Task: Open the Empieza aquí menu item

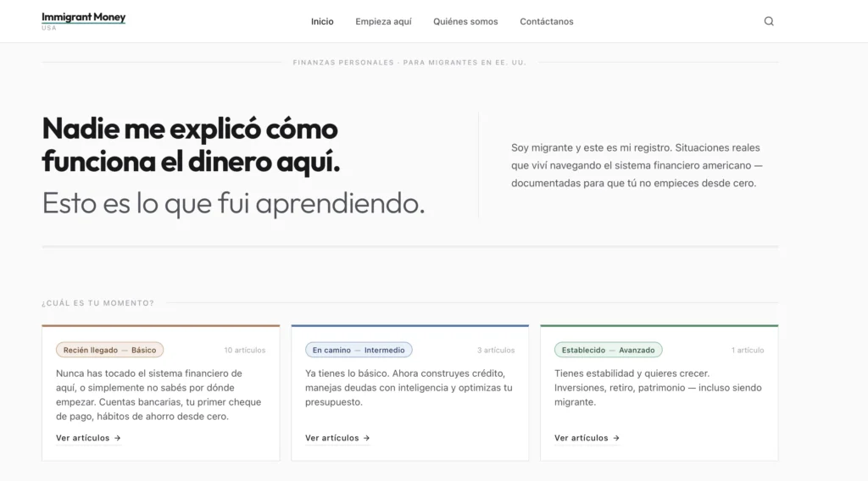Action: pos(383,21)
